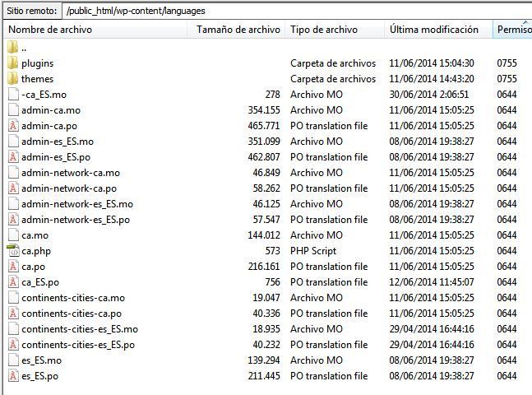Click the themes folder icon
The image size is (532, 395).
point(12,79)
